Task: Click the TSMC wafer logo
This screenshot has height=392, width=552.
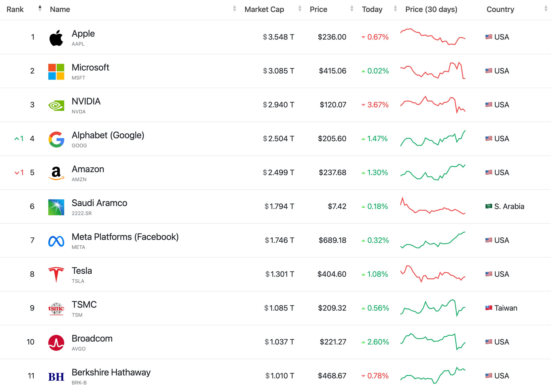Action: click(x=56, y=309)
